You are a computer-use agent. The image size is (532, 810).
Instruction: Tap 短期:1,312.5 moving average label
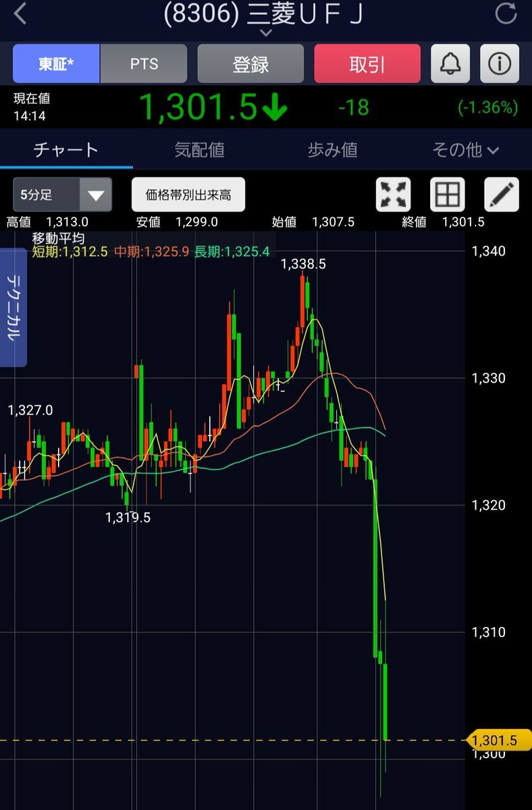[70, 252]
